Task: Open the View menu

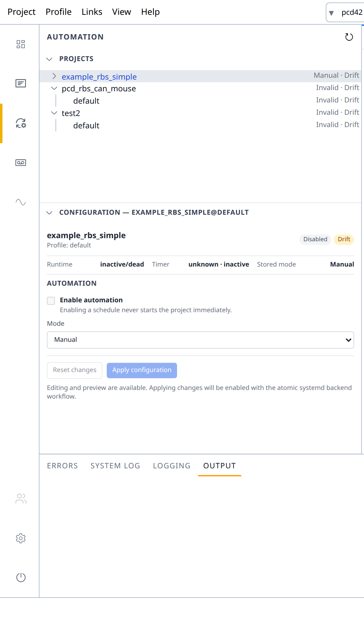Action: click(122, 12)
